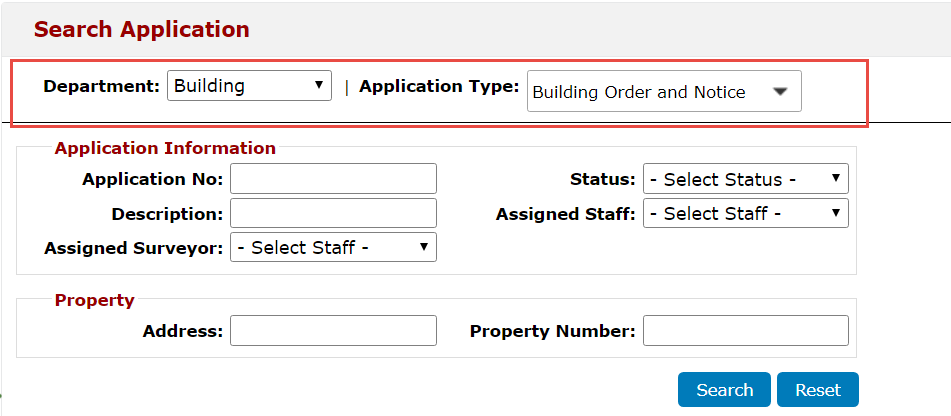Select the Property Number input box
The width and height of the screenshot is (951, 416).
click(x=745, y=331)
